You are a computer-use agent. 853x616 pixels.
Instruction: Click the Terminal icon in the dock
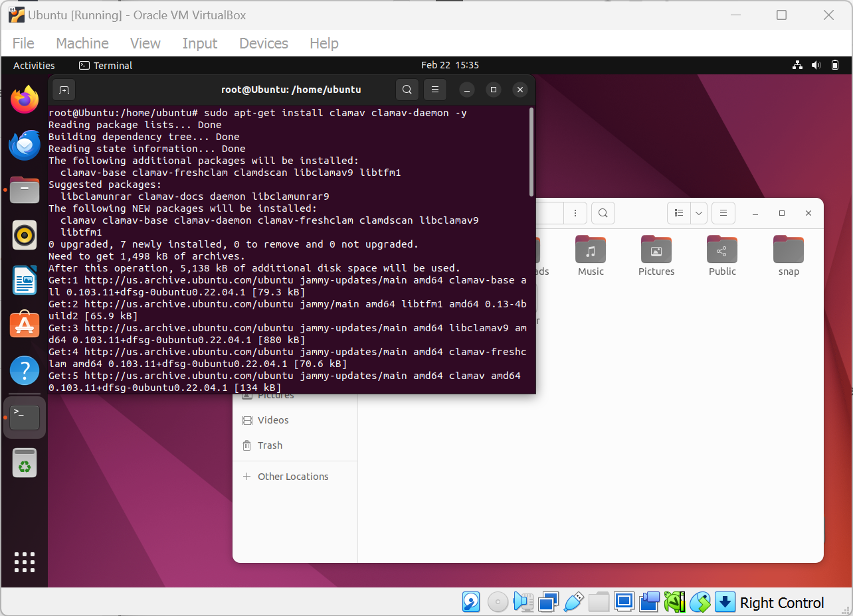pyautogui.click(x=25, y=417)
